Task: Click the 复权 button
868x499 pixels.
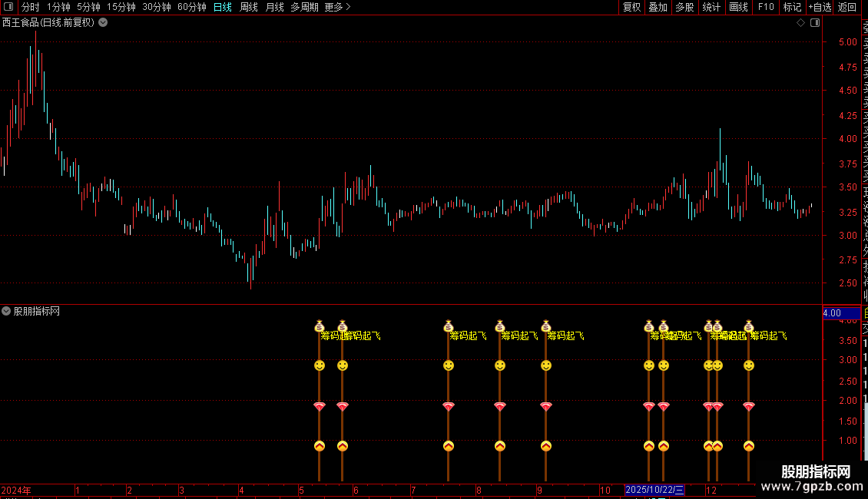Action: click(x=631, y=7)
